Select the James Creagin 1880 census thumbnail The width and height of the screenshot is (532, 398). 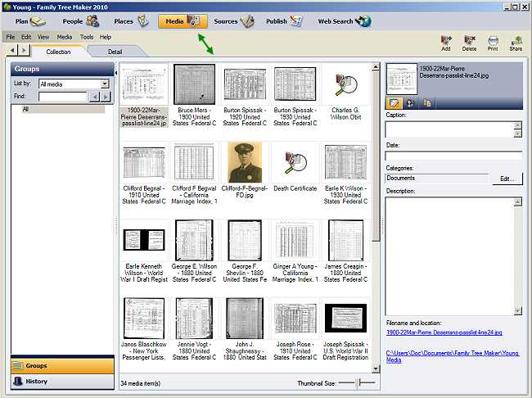coord(345,240)
